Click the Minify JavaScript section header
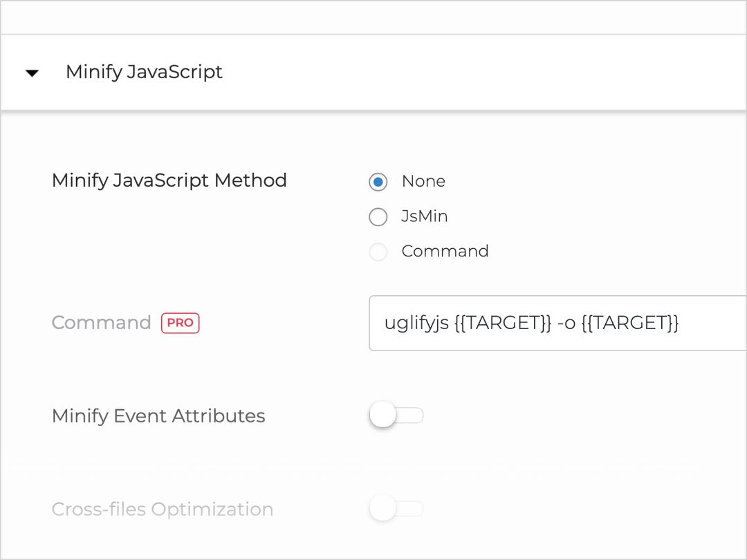747x560 pixels. click(144, 72)
